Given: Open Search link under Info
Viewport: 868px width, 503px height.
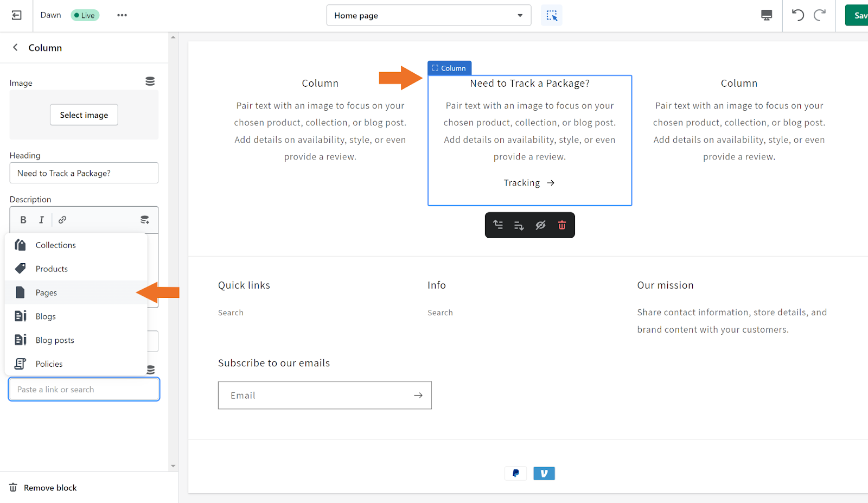Looking at the screenshot, I should point(440,313).
